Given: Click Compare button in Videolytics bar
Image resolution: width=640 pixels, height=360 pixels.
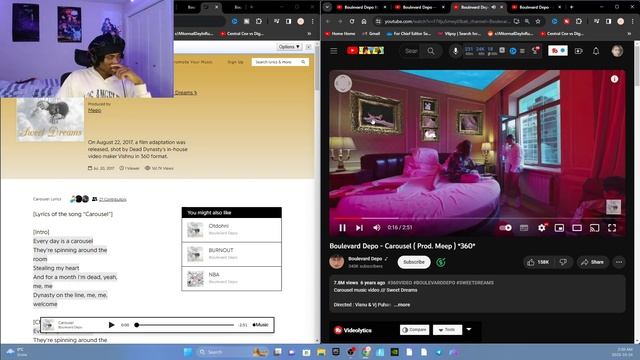Looking at the screenshot, I should (x=414, y=330).
